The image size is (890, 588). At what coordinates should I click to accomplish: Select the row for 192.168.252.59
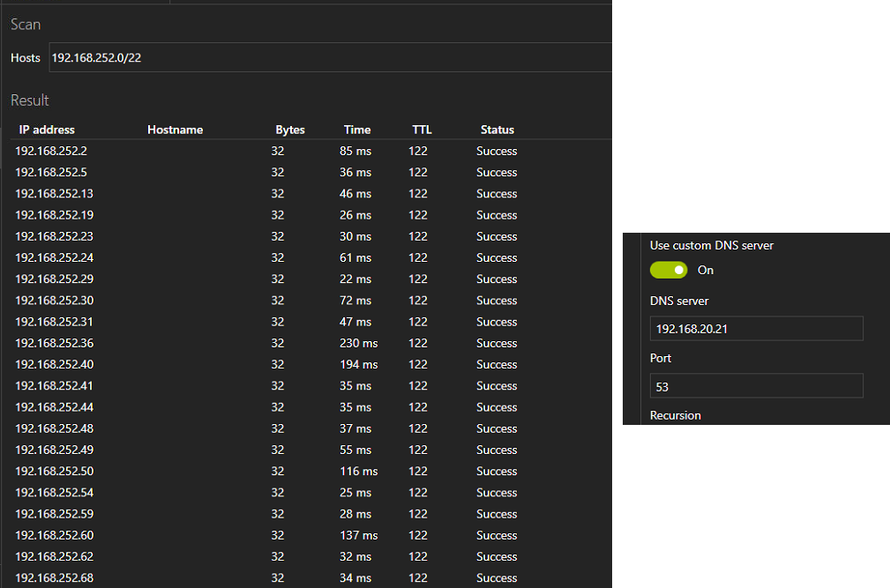pos(310,514)
